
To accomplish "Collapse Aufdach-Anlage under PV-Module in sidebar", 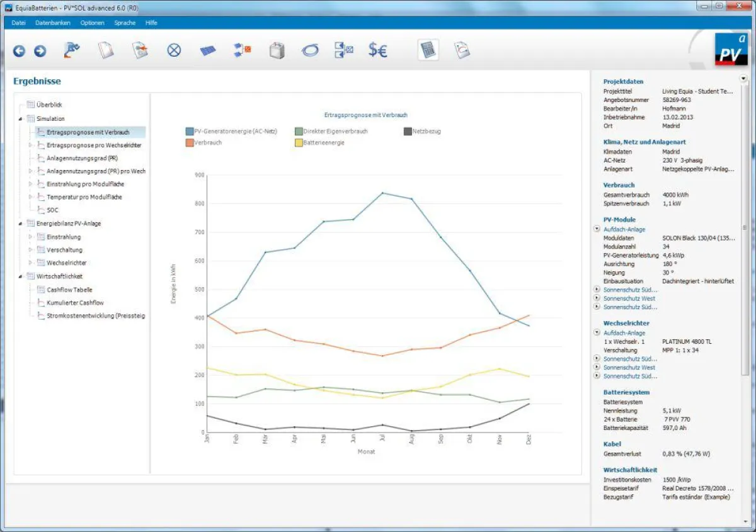I will click(597, 230).
